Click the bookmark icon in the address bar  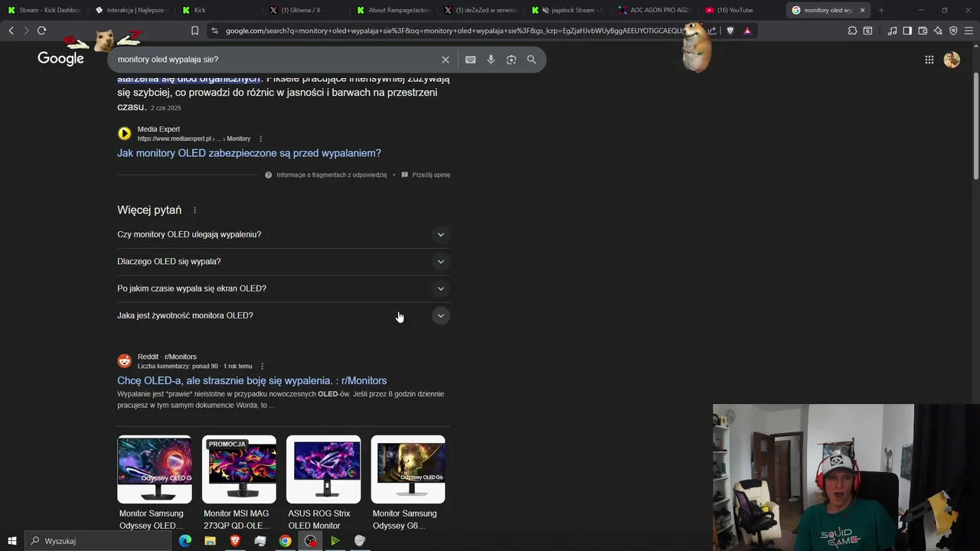click(194, 31)
